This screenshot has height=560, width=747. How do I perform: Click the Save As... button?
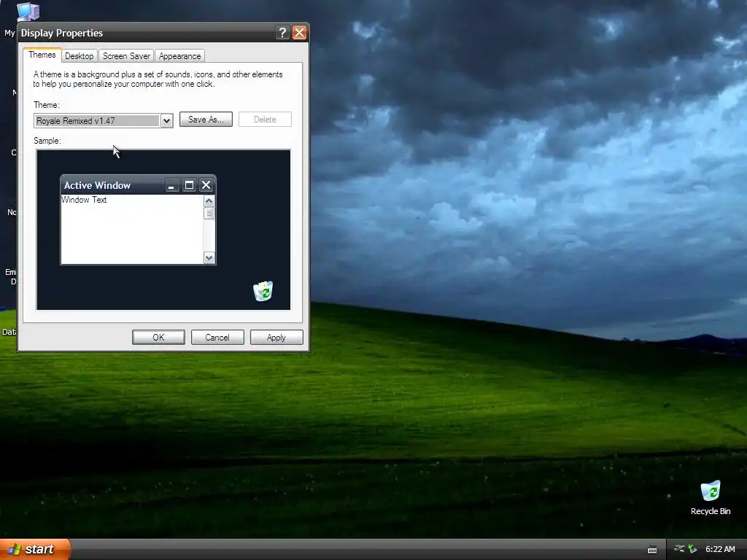pos(206,120)
